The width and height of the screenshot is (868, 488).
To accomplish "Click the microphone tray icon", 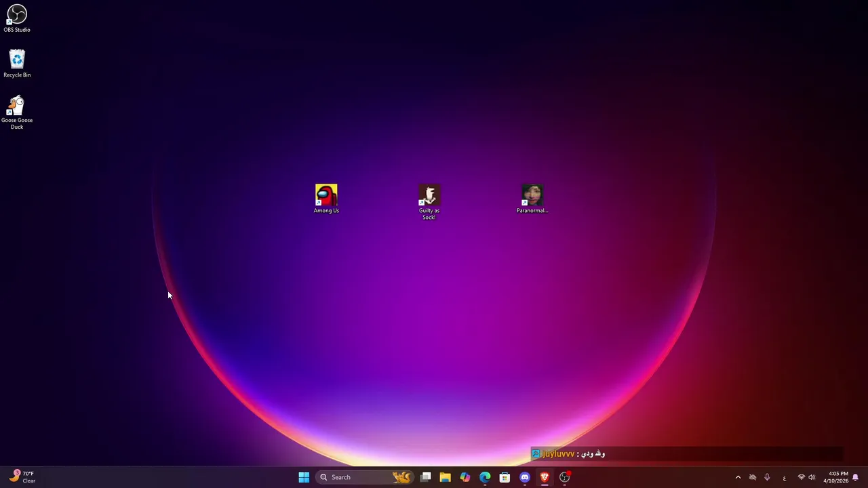I will pyautogui.click(x=767, y=477).
